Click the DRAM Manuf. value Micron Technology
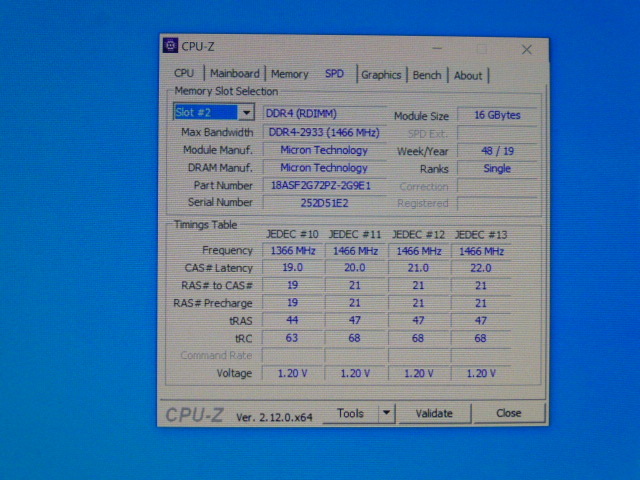The height and width of the screenshot is (480, 640). tap(324, 168)
